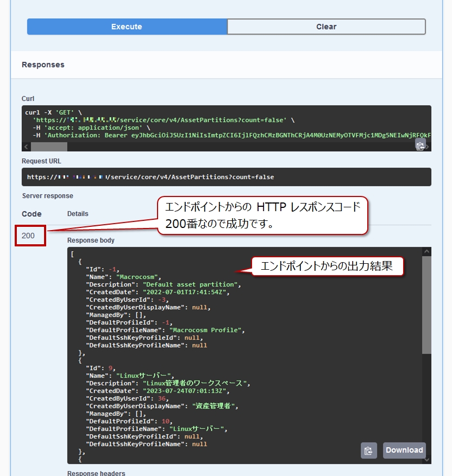This screenshot has height=476, width=452.
Task: Click the "2022-07-01T17:41:54Z" created date
Action: pos(185,293)
